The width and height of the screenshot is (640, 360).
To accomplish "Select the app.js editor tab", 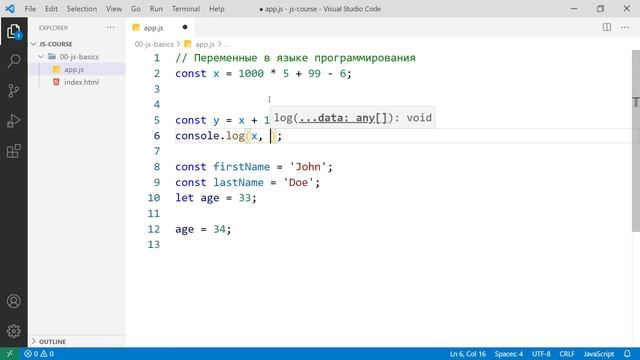I will click(x=159, y=27).
